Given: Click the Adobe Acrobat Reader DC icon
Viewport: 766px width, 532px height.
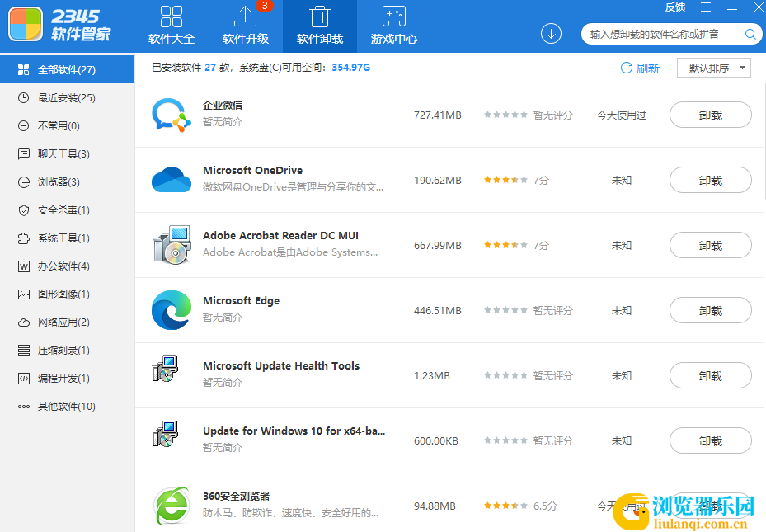Looking at the screenshot, I should pos(172,245).
